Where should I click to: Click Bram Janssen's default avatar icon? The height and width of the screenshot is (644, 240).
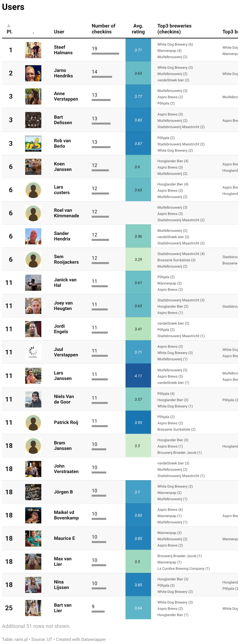[x=33, y=446]
